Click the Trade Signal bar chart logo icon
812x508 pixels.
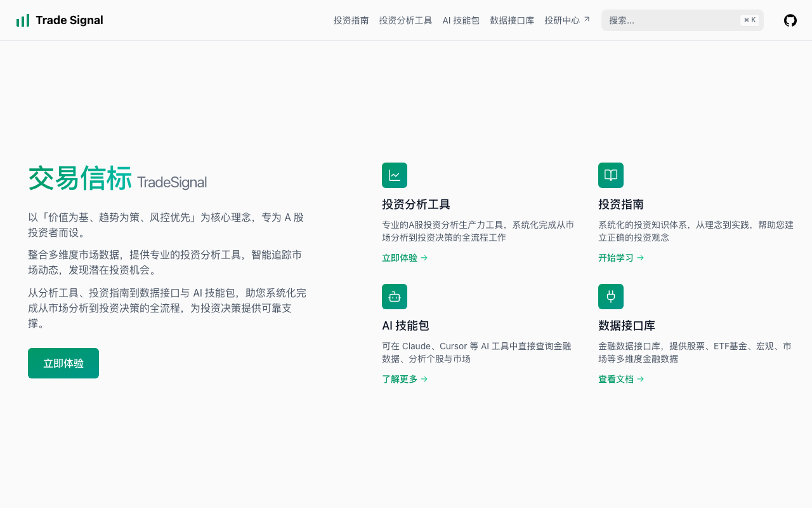pos(23,20)
